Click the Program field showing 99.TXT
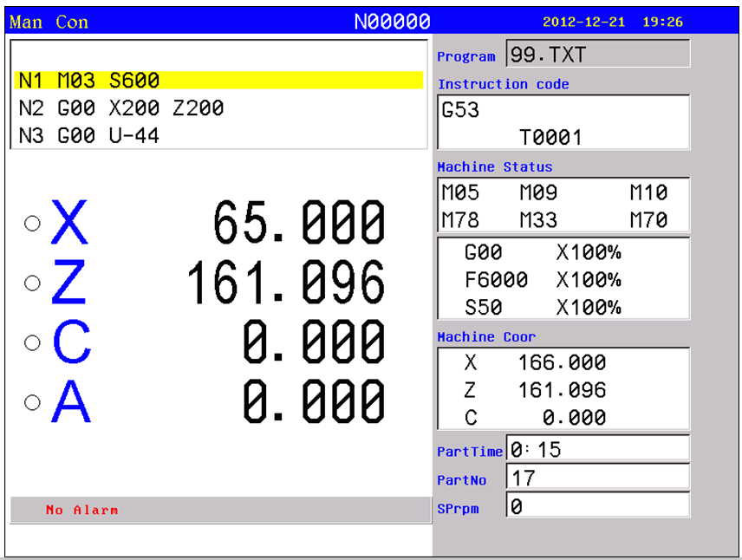Viewport: 742px width, 560px height. coord(597,55)
